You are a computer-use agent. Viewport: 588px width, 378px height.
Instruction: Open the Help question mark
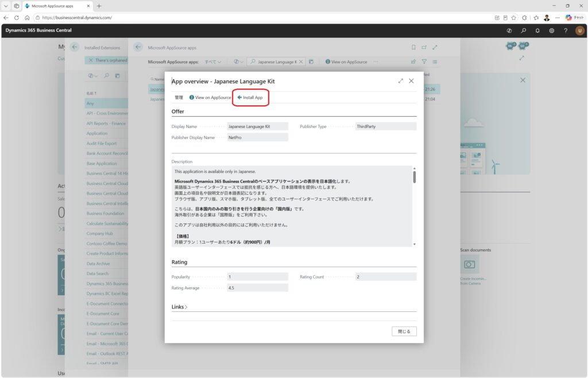566,31
